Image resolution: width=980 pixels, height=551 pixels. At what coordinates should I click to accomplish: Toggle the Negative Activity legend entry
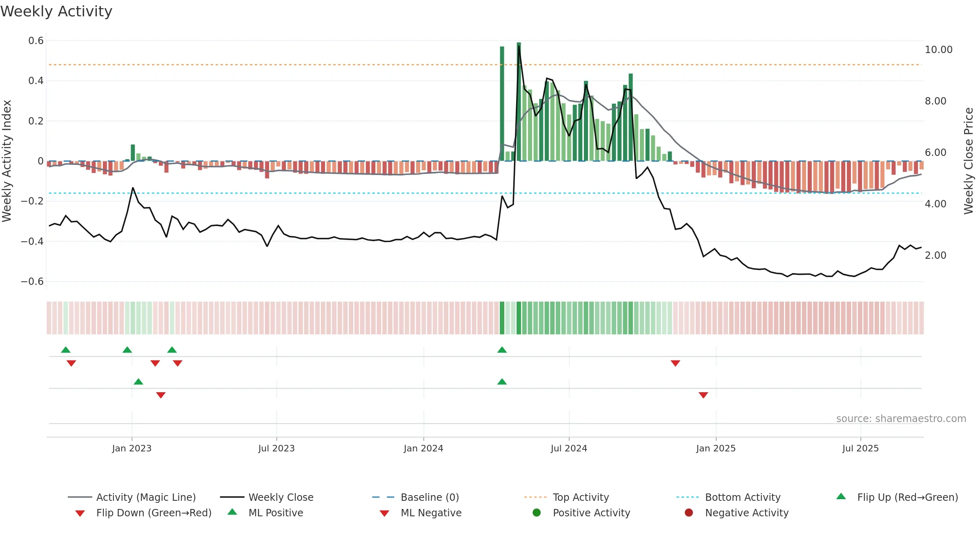[737, 513]
